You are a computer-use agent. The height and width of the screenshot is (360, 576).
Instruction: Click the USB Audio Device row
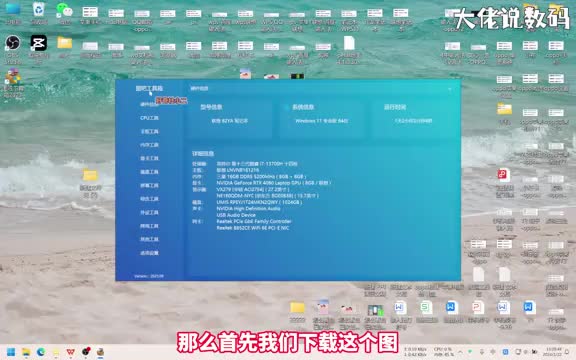236,215
